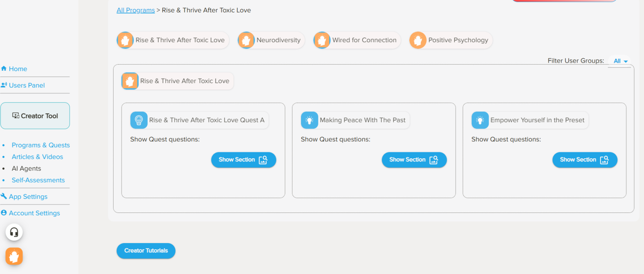
Task: Go to Articles & Videos
Action: point(37,157)
